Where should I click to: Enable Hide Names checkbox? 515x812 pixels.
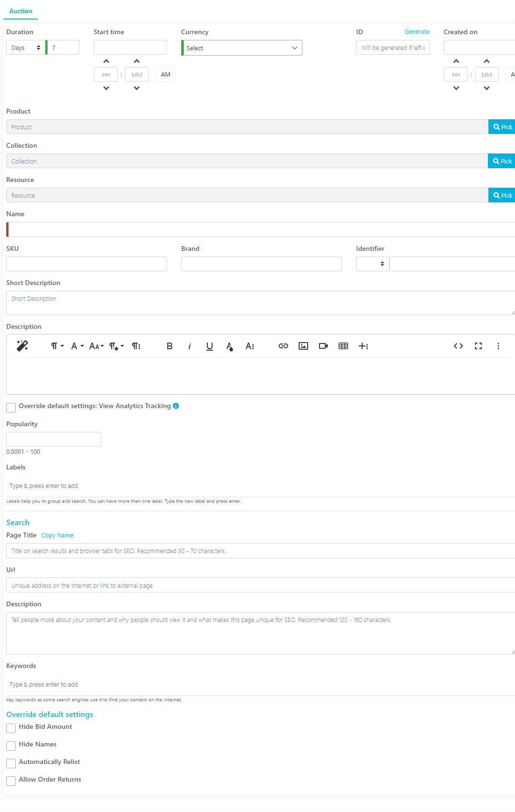click(x=11, y=745)
